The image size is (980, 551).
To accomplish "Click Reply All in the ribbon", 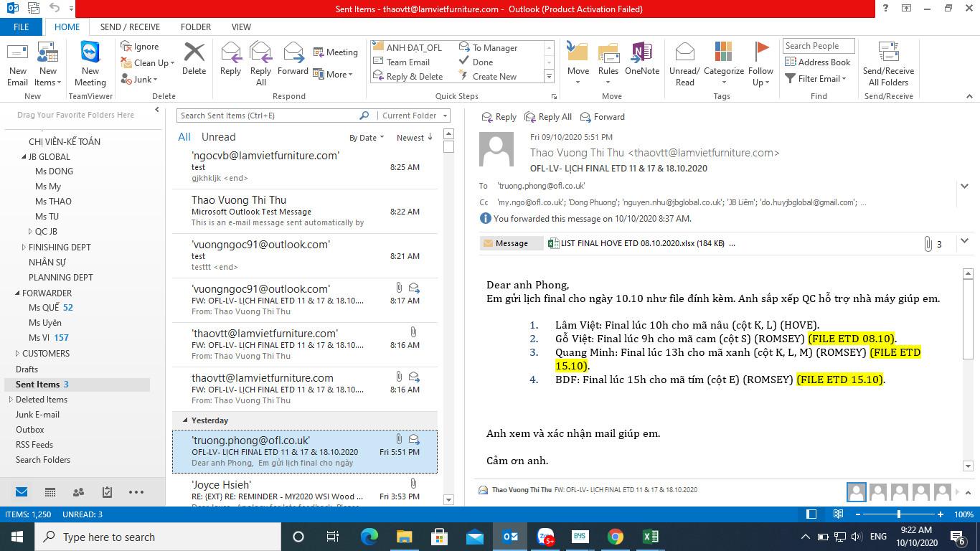I will tap(260, 64).
